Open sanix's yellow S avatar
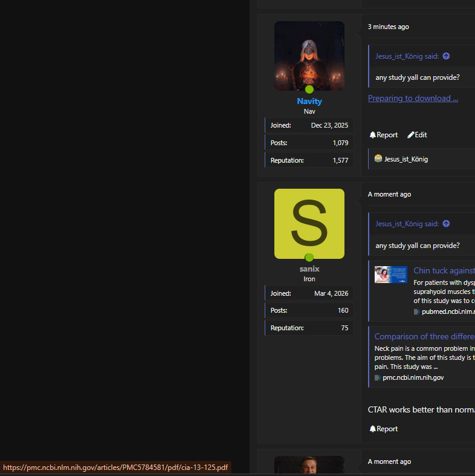The image size is (475, 476). click(309, 224)
